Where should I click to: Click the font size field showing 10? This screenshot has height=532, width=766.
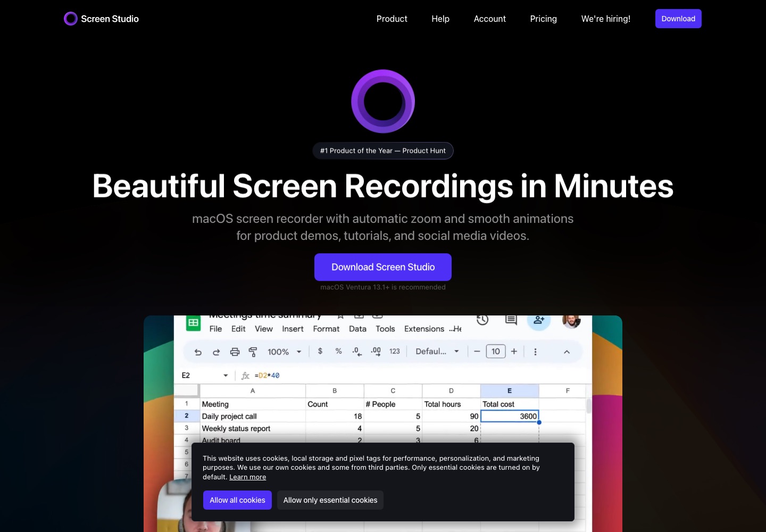click(496, 351)
